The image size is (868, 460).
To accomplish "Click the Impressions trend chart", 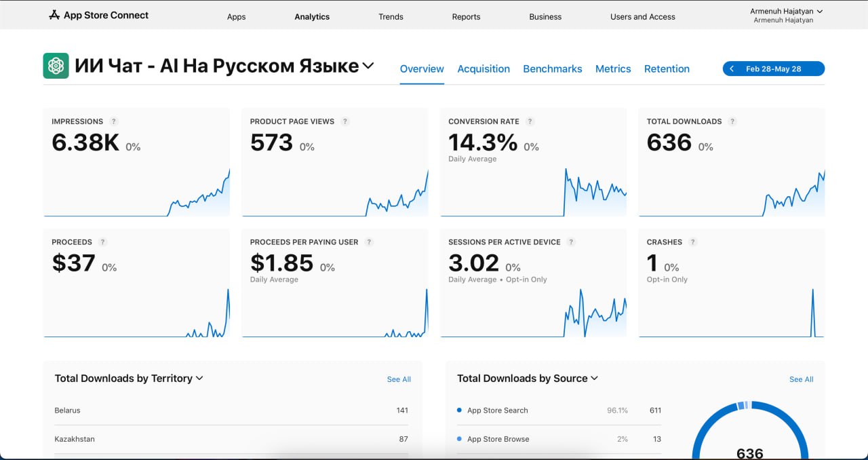I will tap(136, 190).
